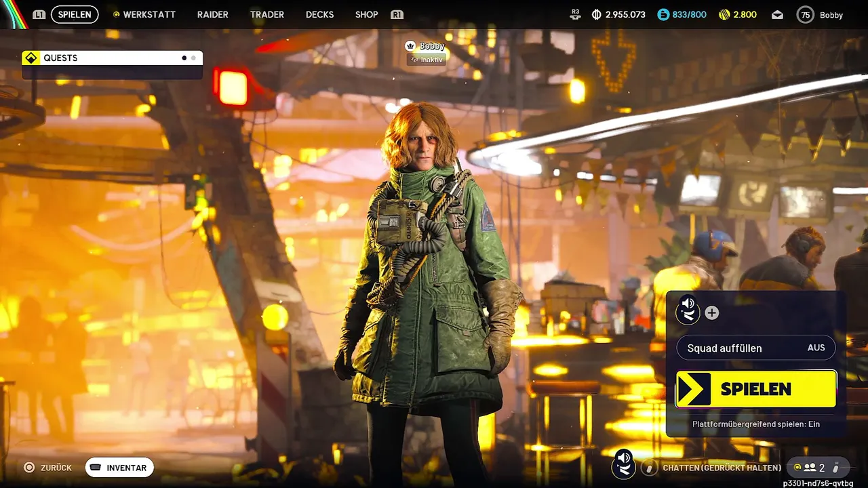The height and width of the screenshot is (488, 868).
Task: Click the controller stick icon beside CHATTEN
Action: [x=650, y=468]
